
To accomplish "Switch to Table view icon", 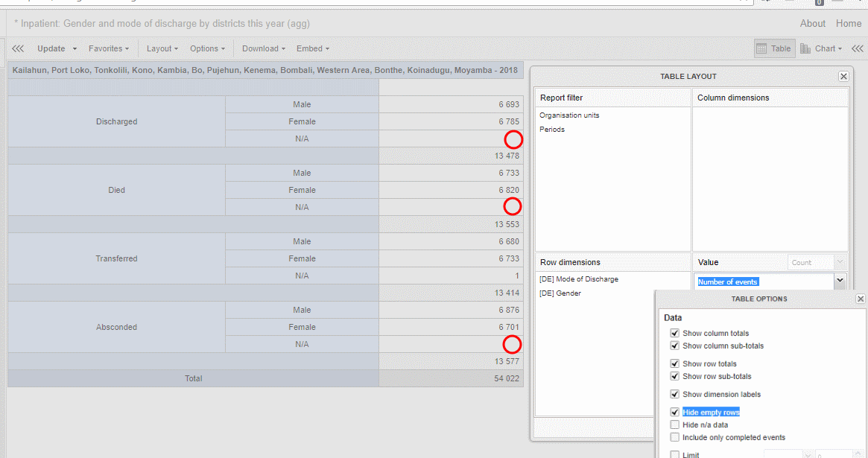I will pyautogui.click(x=773, y=48).
